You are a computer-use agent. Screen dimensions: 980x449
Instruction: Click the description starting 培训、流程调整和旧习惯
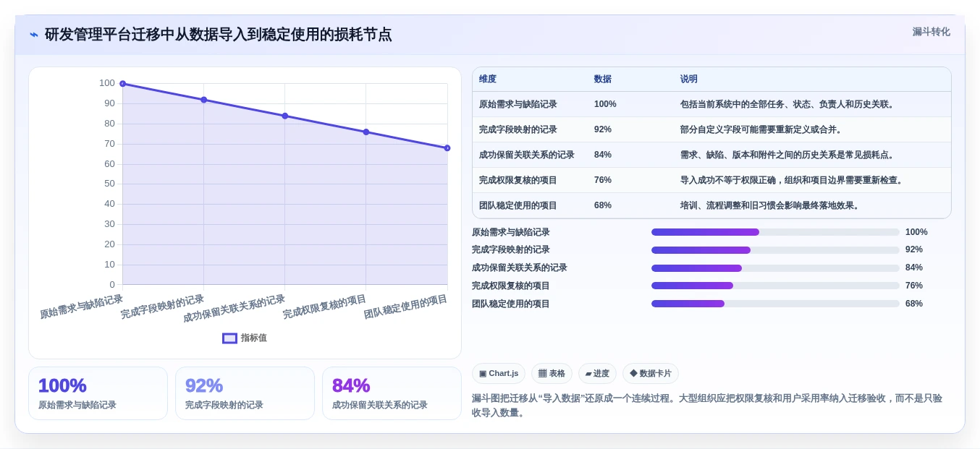point(772,205)
